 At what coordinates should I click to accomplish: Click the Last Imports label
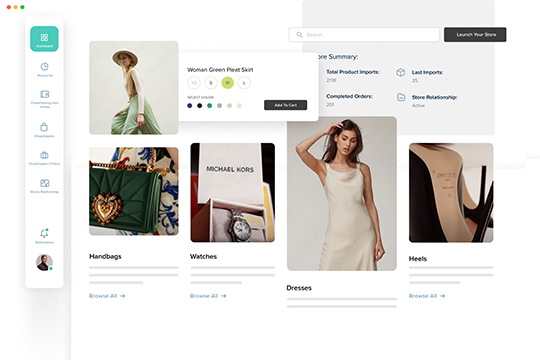[x=427, y=72]
